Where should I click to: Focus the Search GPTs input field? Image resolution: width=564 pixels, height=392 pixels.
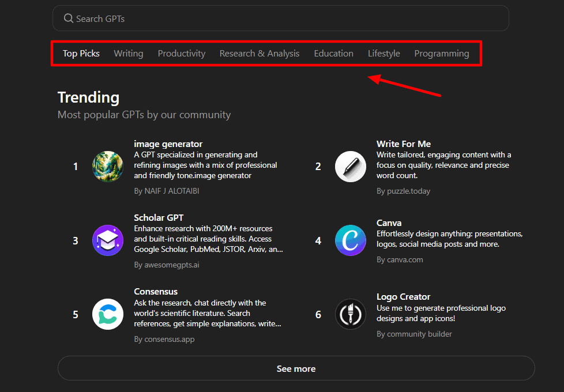tap(281, 18)
